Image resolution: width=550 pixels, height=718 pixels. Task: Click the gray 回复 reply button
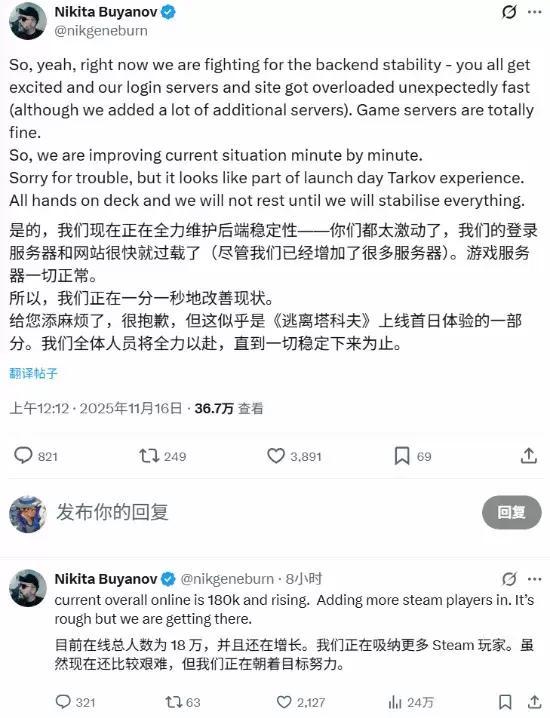pos(512,512)
